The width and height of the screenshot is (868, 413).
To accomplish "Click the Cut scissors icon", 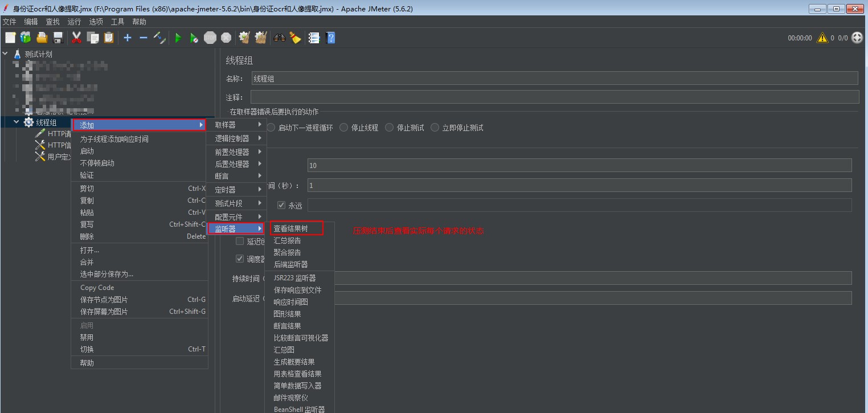I will pyautogui.click(x=76, y=38).
